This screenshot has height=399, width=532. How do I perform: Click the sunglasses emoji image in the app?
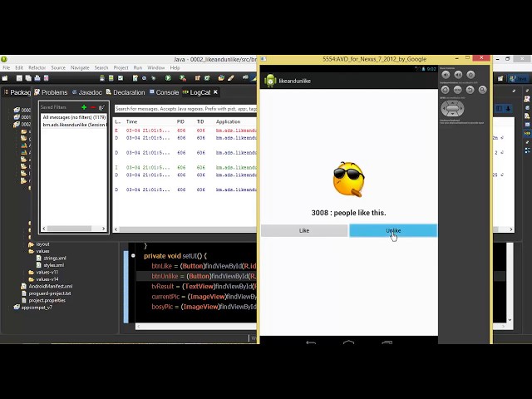click(349, 180)
